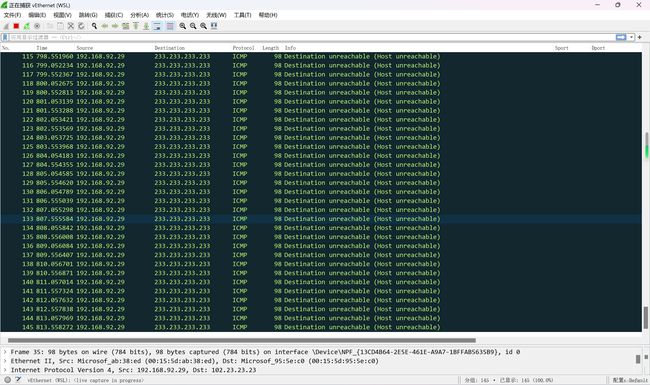The image size is (650, 385).
Task: Click the go to specified packet icon
Action: tap(125, 26)
